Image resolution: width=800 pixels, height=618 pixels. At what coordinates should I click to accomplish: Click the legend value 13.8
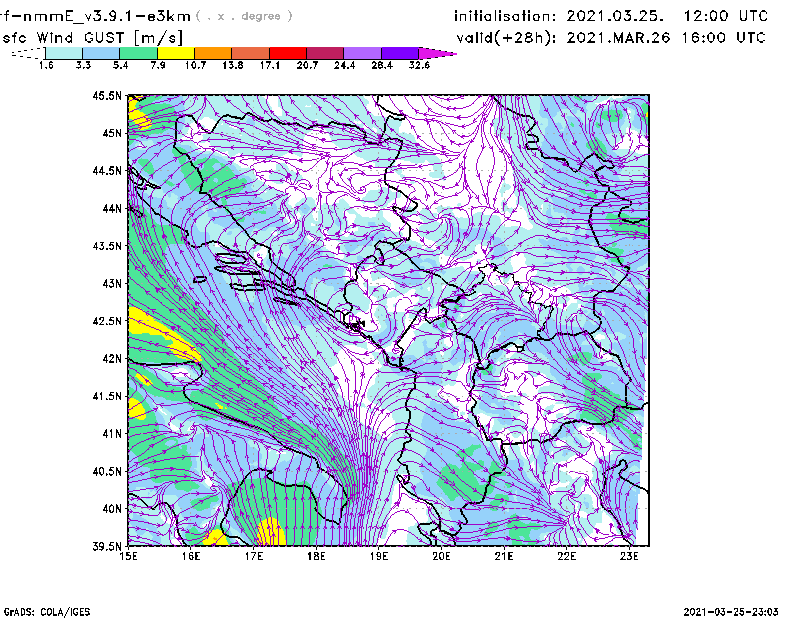point(233,65)
